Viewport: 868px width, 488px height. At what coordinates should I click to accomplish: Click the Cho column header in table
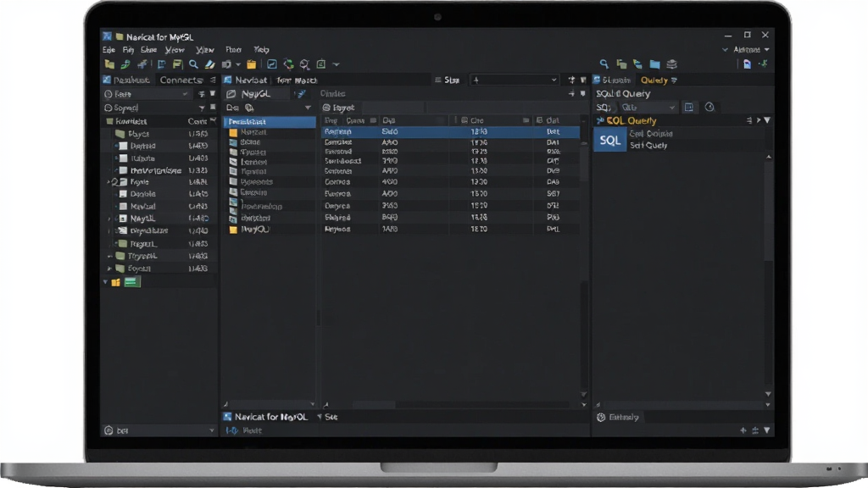click(477, 120)
